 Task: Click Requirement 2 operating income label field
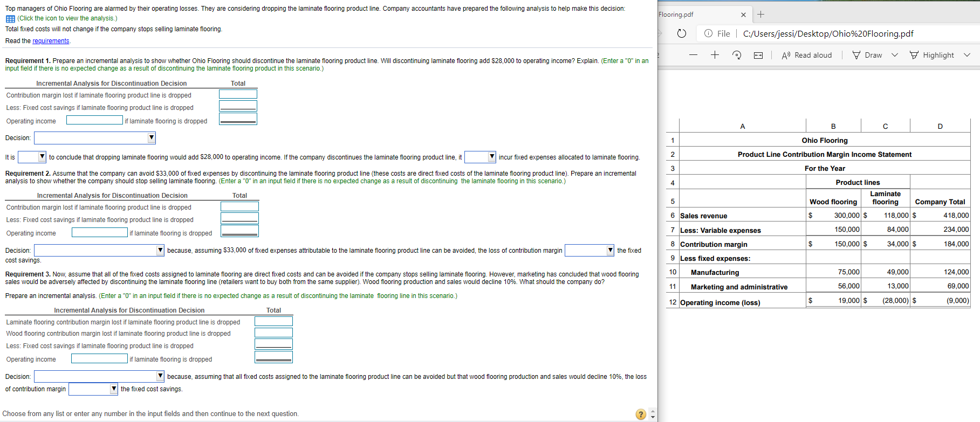tap(100, 232)
